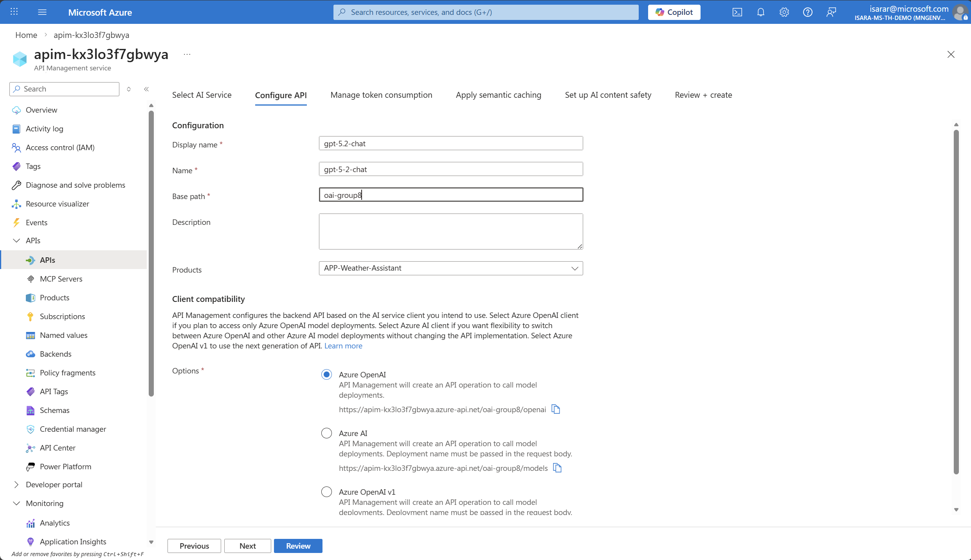This screenshot has width=971, height=560.
Task: Open Diagnose and solve problems
Action: (76, 185)
